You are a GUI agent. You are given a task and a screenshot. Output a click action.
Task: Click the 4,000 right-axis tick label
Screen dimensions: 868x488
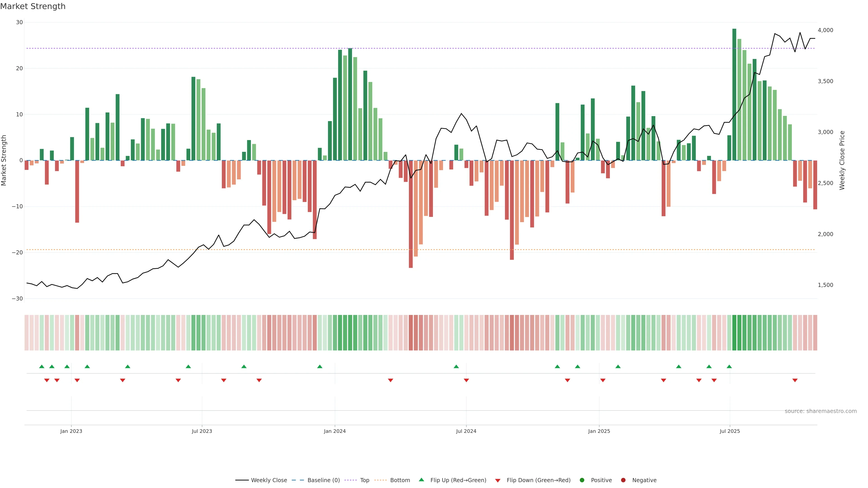coord(825,30)
